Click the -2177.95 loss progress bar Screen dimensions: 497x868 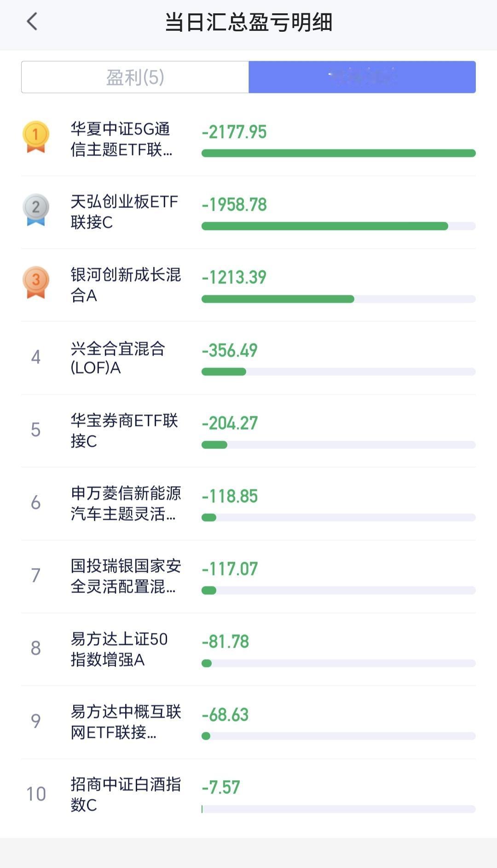coord(339,153)
